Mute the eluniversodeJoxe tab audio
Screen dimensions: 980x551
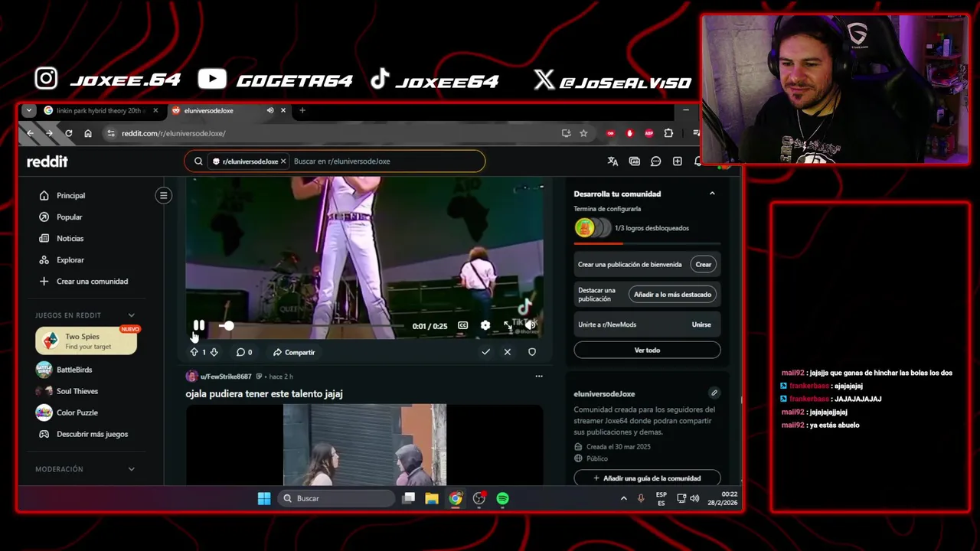pos(269,110)
